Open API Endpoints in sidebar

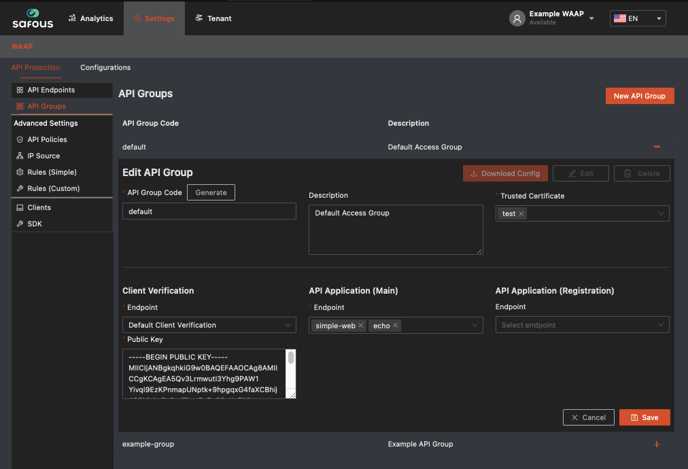(61, 90)
